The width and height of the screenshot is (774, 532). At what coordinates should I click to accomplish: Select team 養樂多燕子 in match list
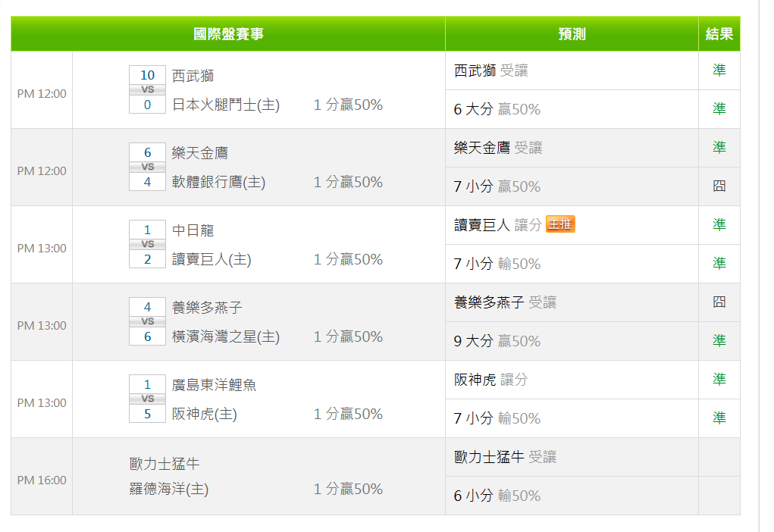click(x=207, y=308)
